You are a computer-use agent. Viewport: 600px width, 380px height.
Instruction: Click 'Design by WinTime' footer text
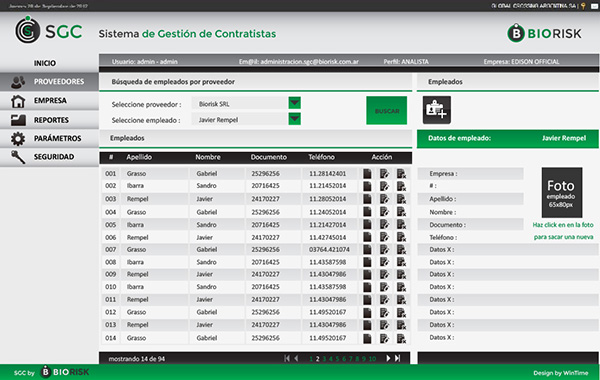pos(561,373)
